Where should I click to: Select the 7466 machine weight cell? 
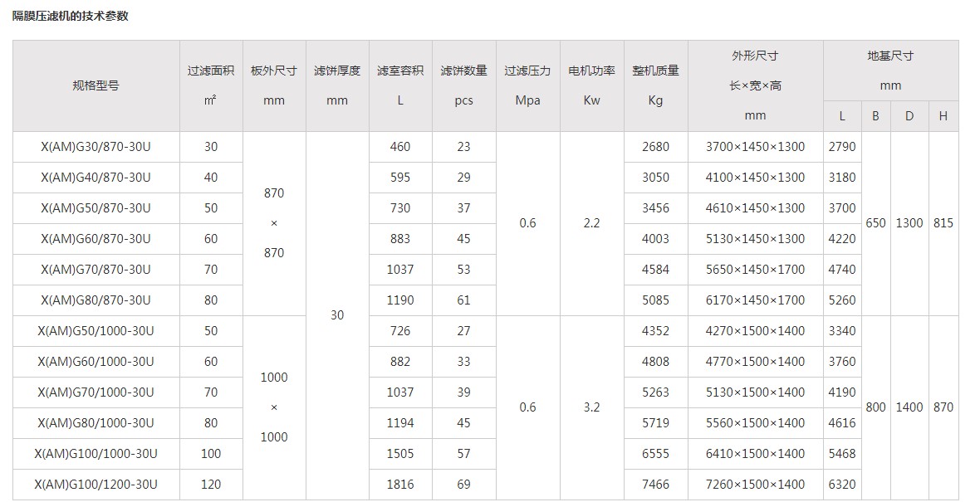[655, 485]
